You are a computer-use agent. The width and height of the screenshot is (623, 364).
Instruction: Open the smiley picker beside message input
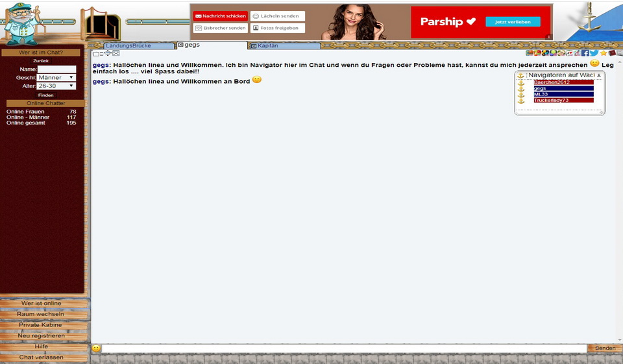coord(96,348)
